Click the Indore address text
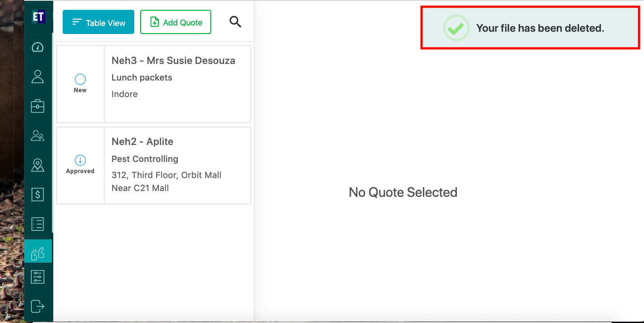This screenshot has height=323, width=644. pyautogui.click(x=124, y=94)
